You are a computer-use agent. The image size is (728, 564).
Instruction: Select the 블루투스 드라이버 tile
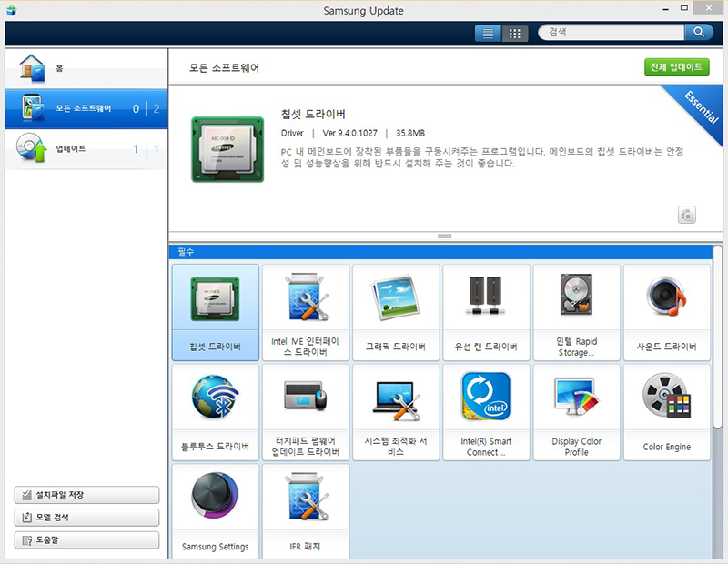pyautogui.click(x=216, y=412)
